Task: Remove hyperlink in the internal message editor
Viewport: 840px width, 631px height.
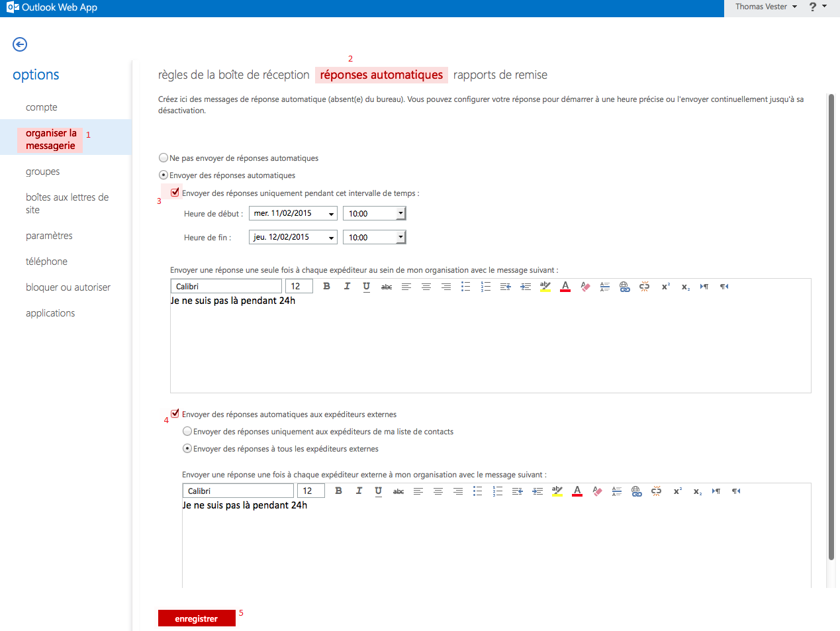Action: coord(645,287)
